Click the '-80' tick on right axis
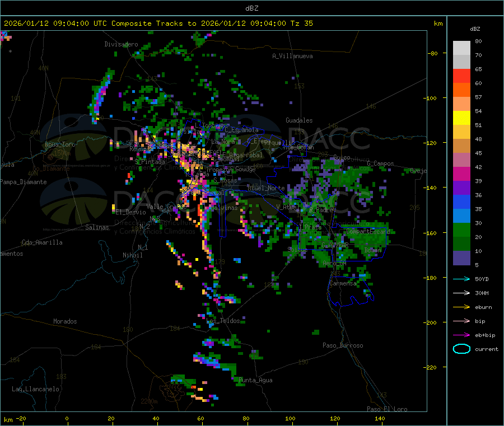The height and width of the screenshot is (426, 504). pyautogui.click(x=433, y=53)
